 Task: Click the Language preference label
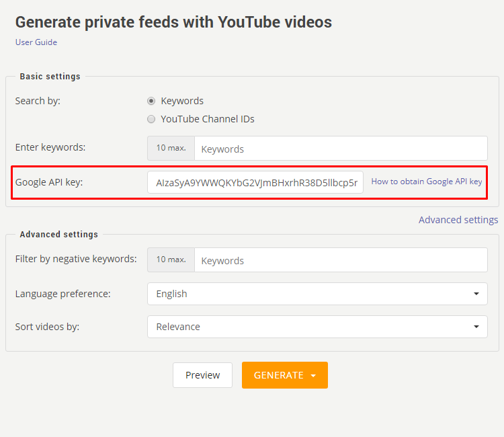coord(62,294)
